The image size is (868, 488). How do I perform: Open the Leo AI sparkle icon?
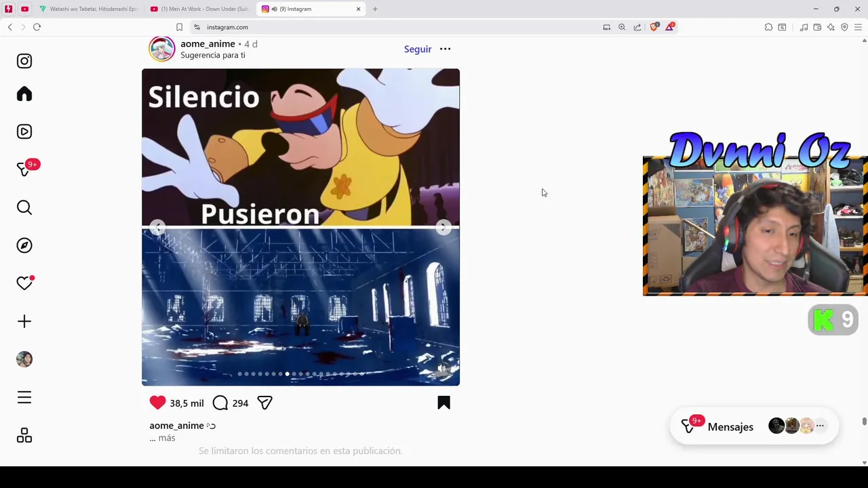tap(831, 27)
